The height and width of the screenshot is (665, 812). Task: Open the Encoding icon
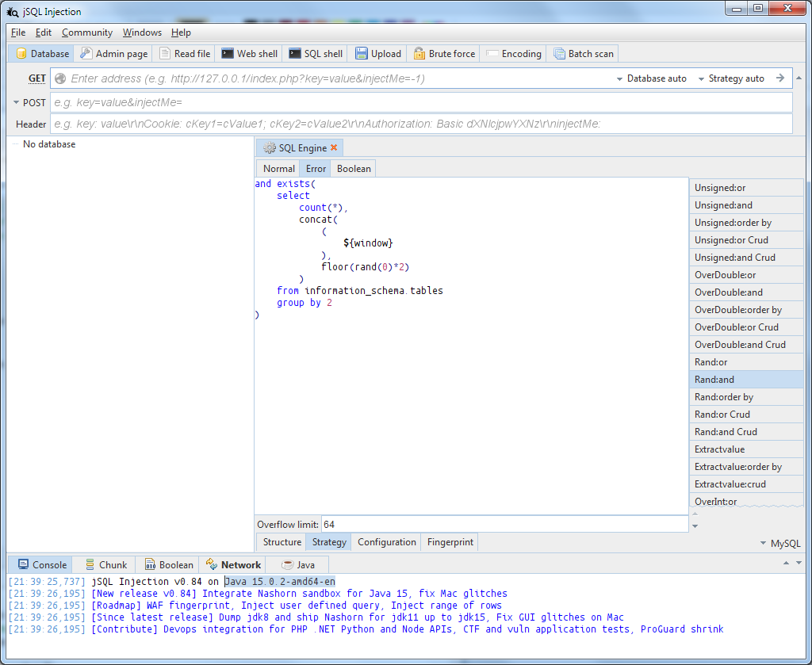pos(492,53)
